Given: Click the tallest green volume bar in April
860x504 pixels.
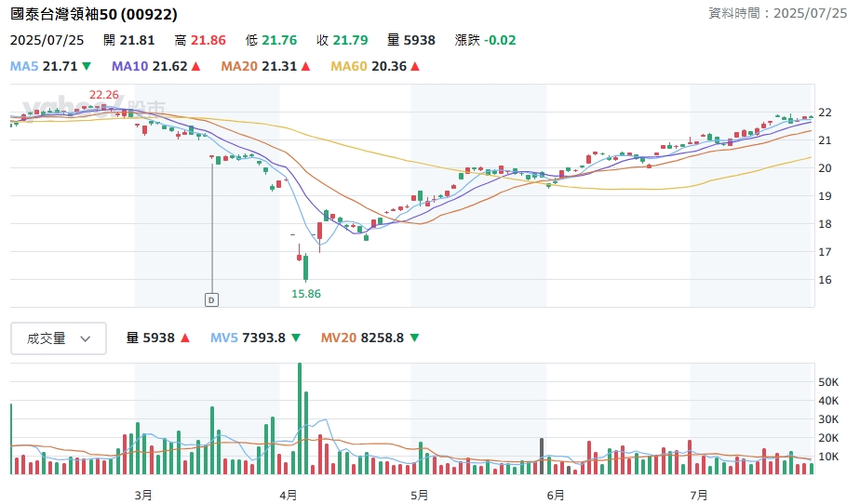Looking at the screenshot, I should pyautogui.click(x=300, y=418).
